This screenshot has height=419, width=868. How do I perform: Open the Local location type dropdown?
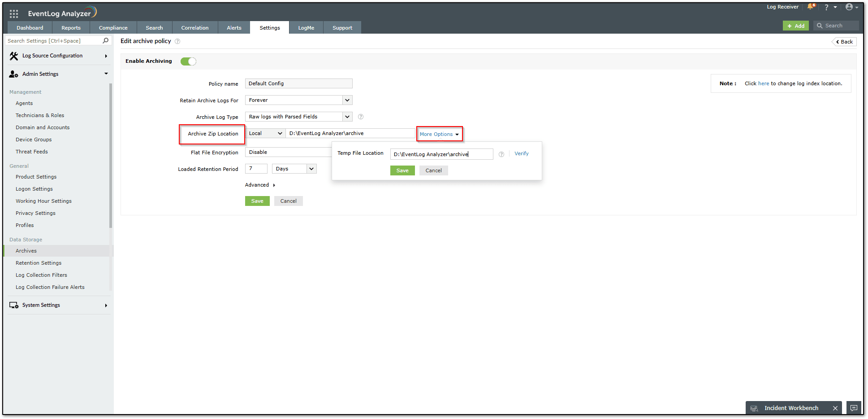tap(265, 133)
